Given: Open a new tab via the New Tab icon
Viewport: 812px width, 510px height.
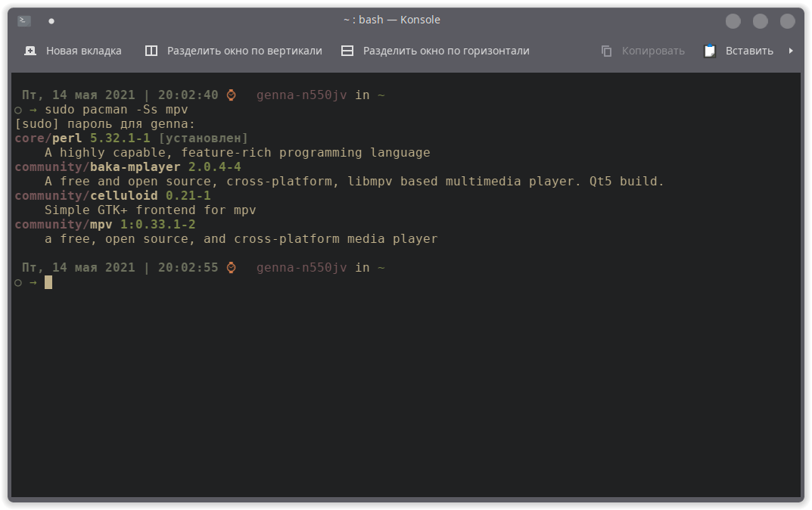Looking at the screenshot, I should pyautogui.click(x=30, y=50).
